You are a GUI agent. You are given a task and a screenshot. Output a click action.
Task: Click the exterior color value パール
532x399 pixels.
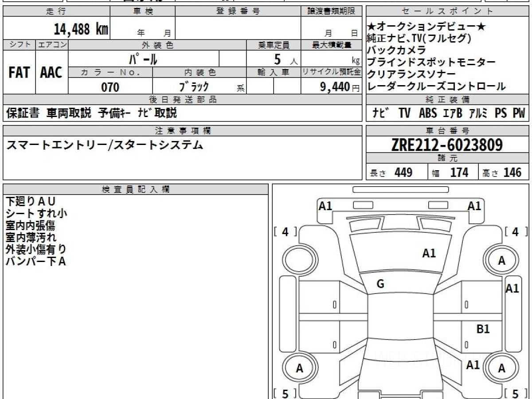[143, 59]
